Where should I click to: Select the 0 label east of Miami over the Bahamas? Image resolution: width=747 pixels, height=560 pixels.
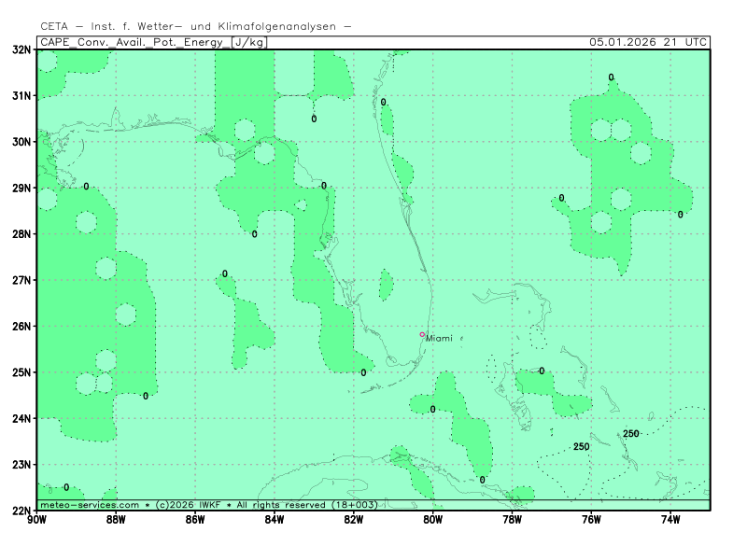(x=542, y=371)
